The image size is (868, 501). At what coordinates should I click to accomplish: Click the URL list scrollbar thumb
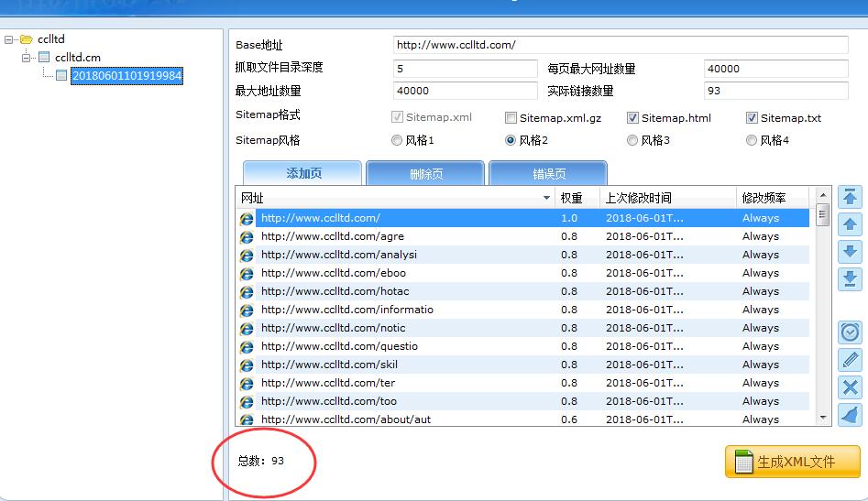click(x=822, y=214)
